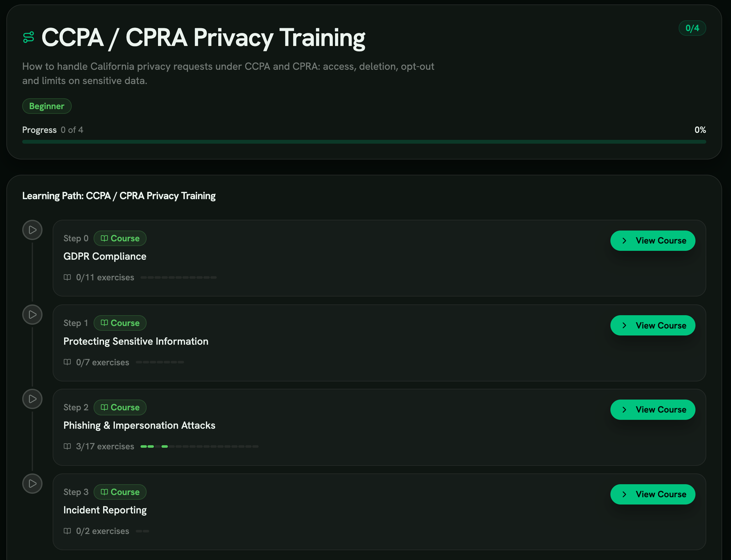Click the 3/17 exercises count text

(105, 446)
